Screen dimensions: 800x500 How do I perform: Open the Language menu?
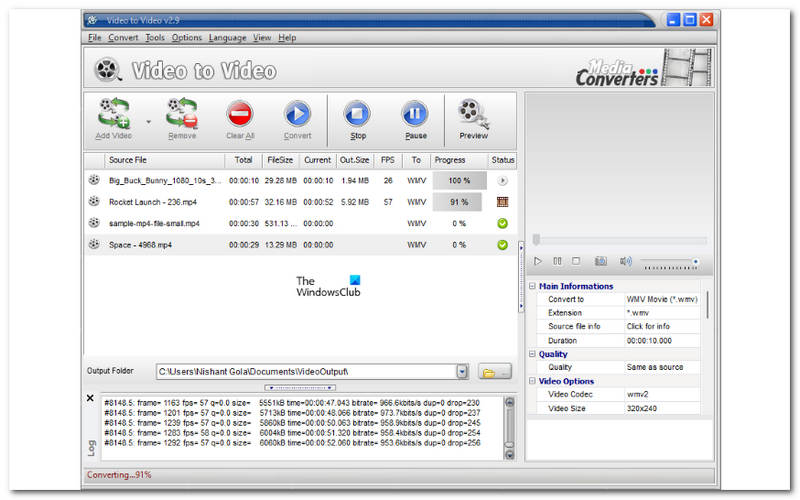tap(227, 38)
